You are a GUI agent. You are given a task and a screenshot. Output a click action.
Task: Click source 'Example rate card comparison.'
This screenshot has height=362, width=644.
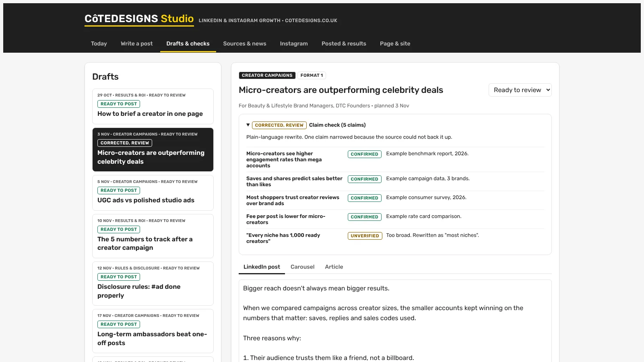click(424, 216)
